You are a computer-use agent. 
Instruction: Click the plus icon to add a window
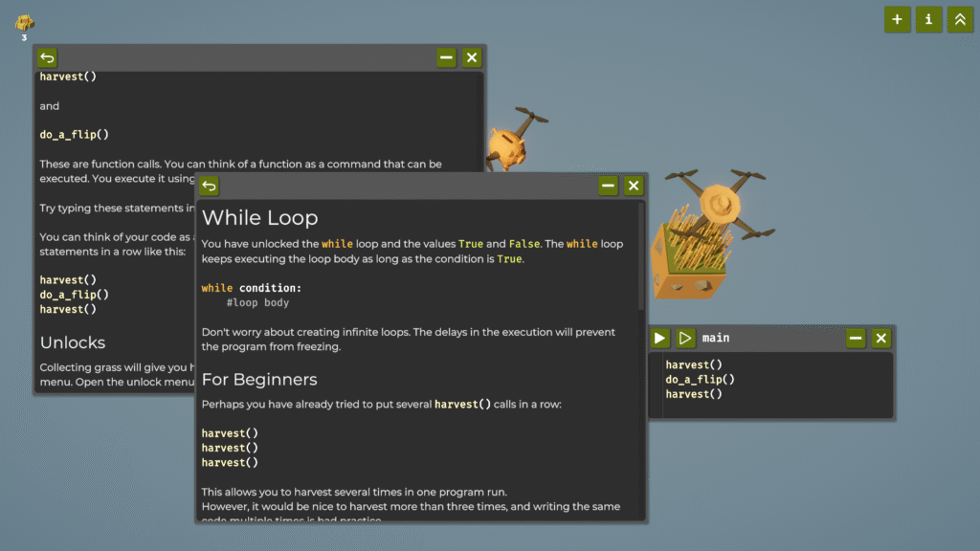[897, 19]
